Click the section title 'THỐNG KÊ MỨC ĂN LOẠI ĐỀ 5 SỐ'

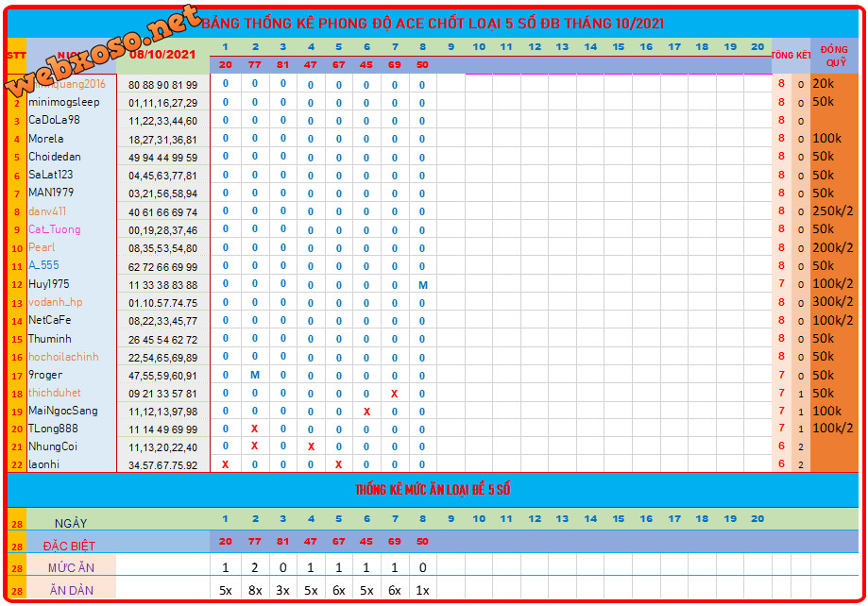pyautogui.click(x=433, y=490)
